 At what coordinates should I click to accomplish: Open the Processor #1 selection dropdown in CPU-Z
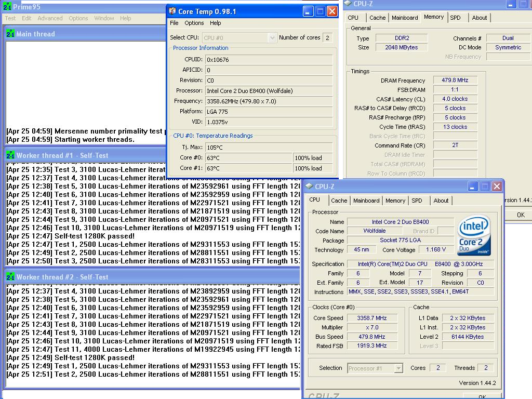398,368
